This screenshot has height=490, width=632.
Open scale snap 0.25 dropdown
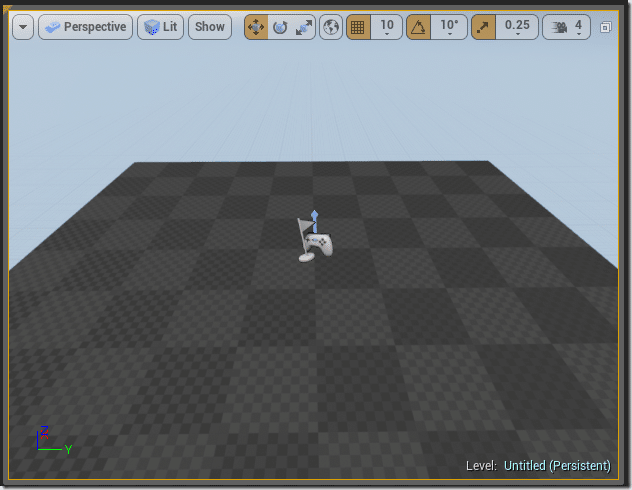tap(517, 27)
